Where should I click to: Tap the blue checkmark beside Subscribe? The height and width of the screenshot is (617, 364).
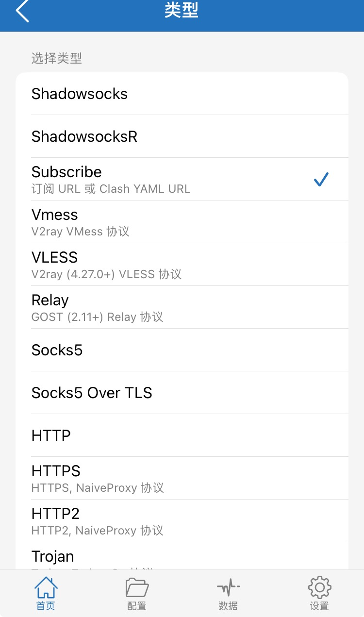pyautogui.click(x=321, y=179)
